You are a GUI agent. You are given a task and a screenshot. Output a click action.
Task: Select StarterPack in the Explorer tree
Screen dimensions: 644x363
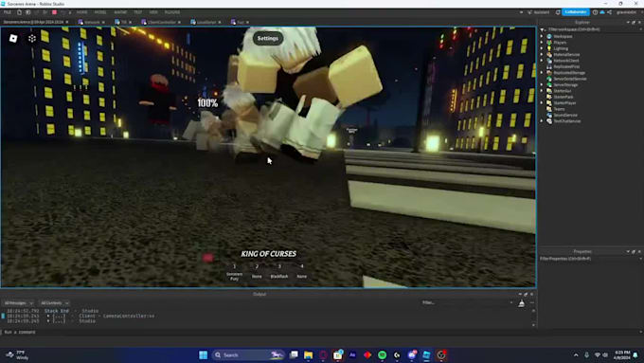click(563, 97)
